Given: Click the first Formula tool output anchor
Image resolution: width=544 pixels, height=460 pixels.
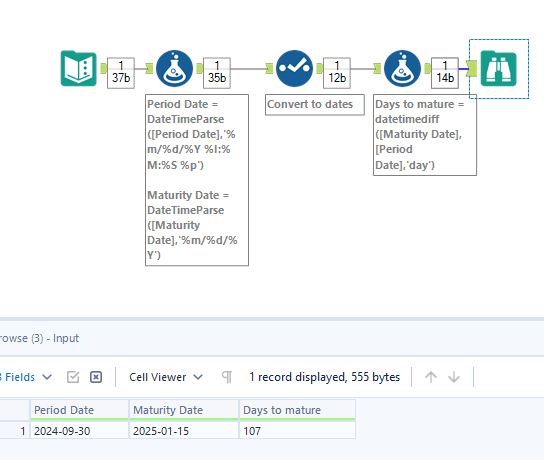Looking at the screenshot, I should [x=199, y=68].
